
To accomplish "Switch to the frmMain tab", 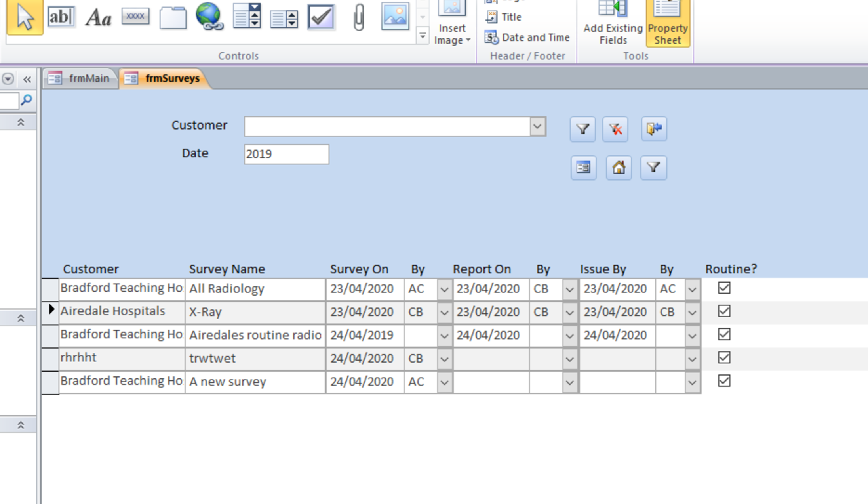I will tap(80, 78).
